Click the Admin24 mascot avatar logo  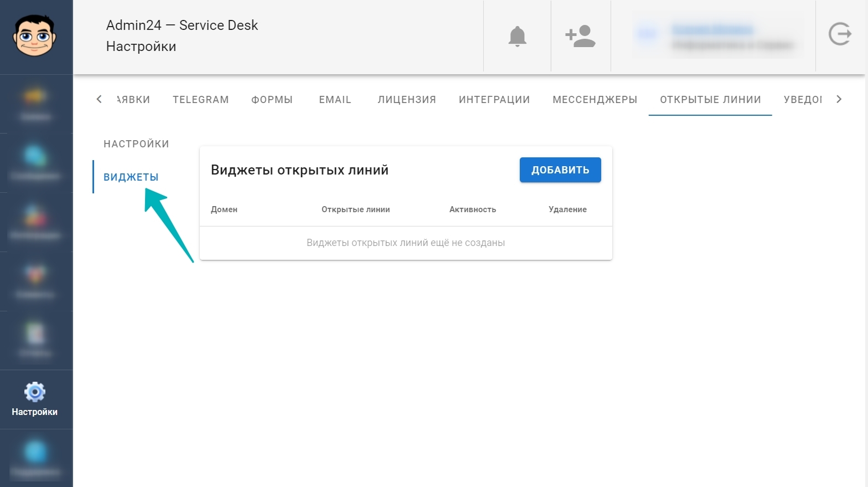pyautogui.click(x=35, y=35)
